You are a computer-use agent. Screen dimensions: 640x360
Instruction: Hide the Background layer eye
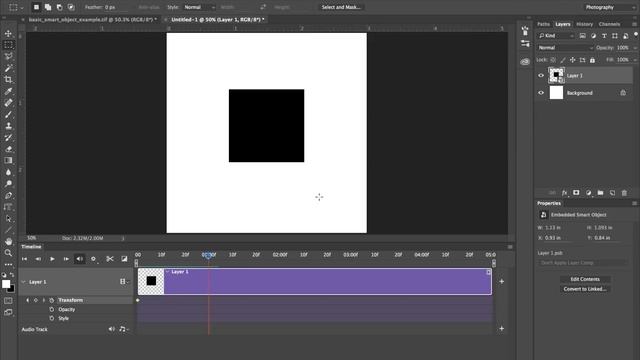[x=541, y=93]
